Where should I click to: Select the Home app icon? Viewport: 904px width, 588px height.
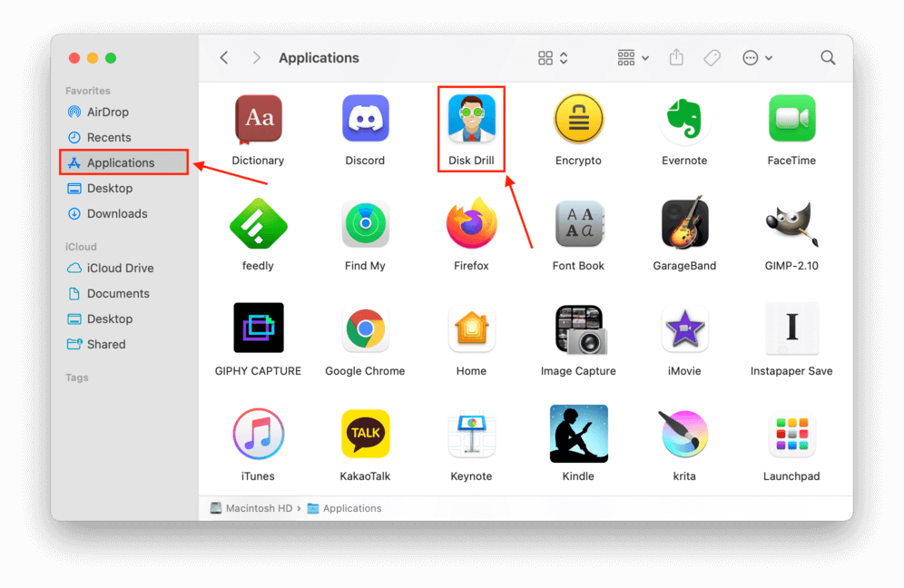[x=471, y=328]
